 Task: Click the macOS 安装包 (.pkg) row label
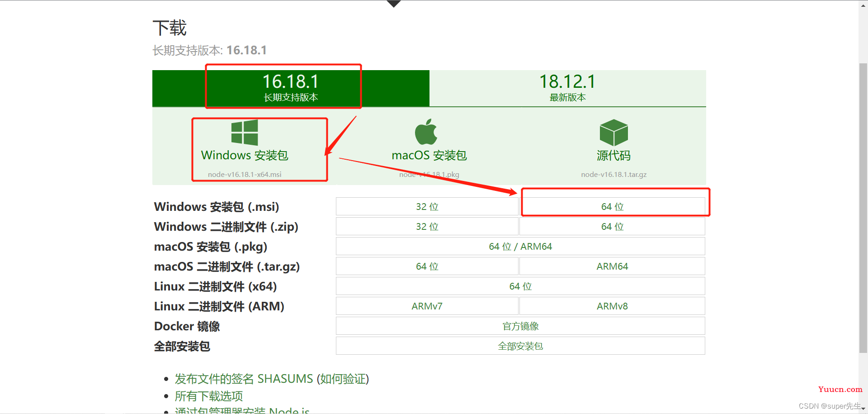211,247
